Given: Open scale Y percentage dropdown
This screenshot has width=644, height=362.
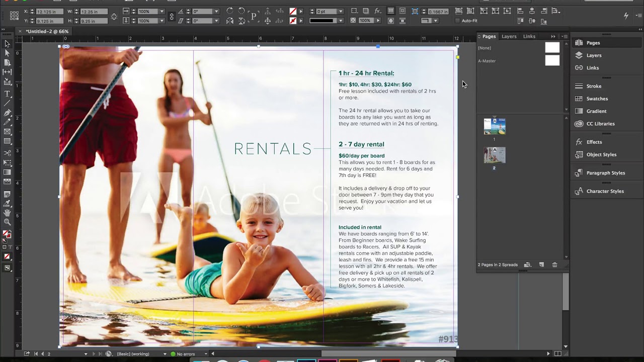Looking at the screenshot, I should click(162, 21).
